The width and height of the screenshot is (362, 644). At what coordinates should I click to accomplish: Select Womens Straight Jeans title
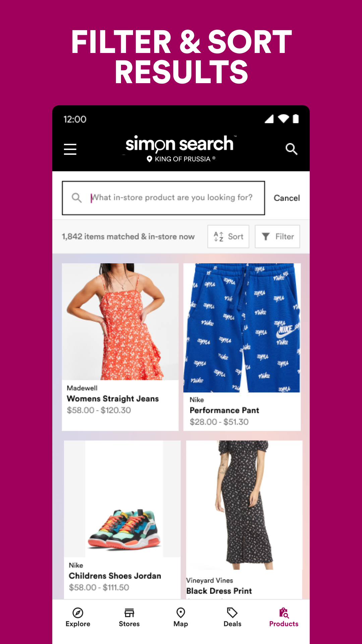pyautogui.click(x=113, y=398)
